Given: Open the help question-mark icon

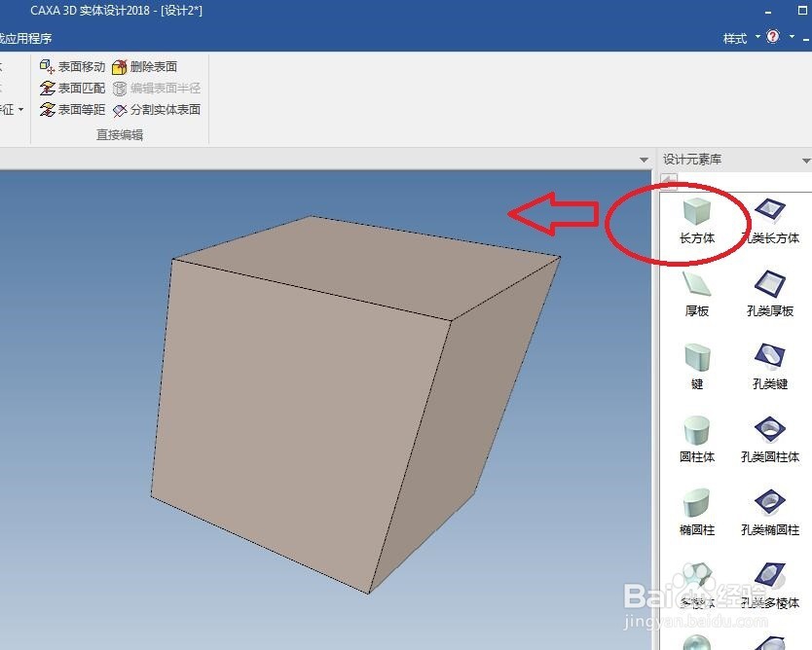Looking at the screenshot, I should (773, 36).
